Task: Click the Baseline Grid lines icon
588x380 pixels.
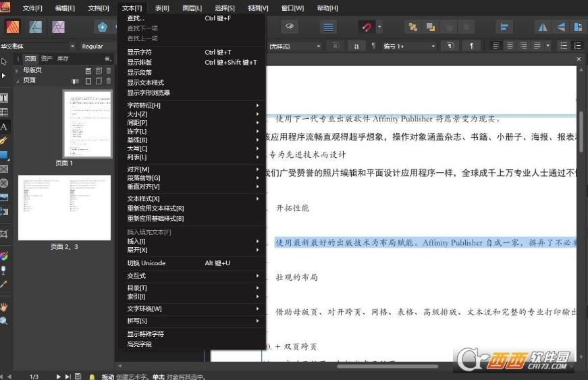Action: pyautogui.click(x=328, y=27)
